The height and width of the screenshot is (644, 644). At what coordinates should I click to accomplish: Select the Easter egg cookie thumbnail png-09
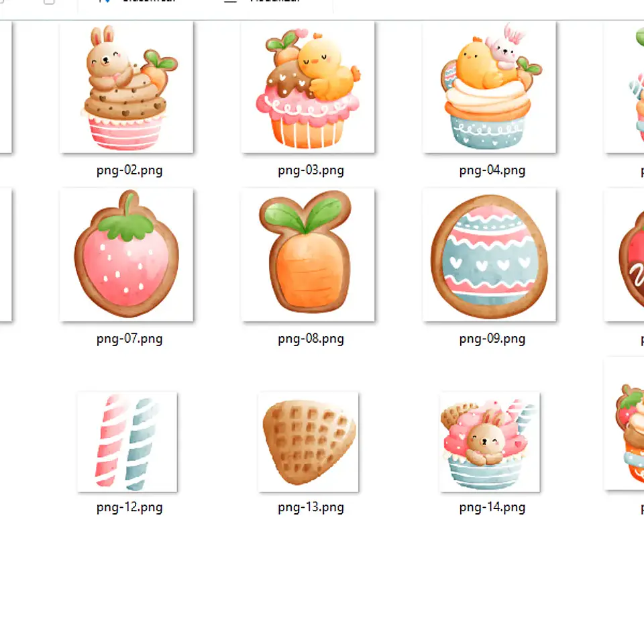click(490, 255)
